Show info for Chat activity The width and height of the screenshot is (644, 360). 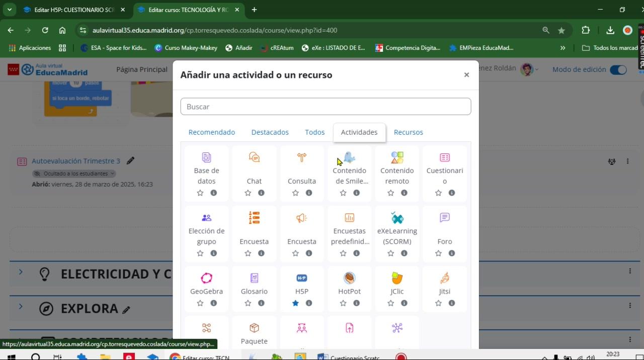pos(261,193)
